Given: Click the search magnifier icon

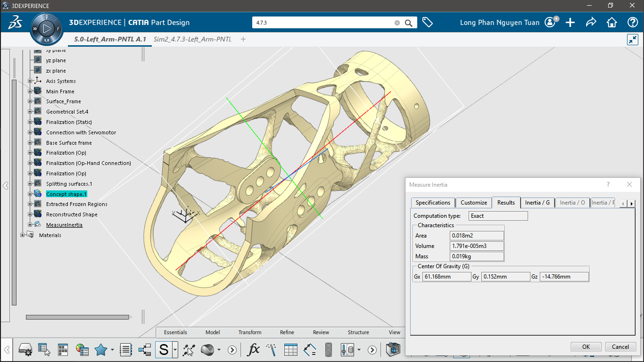Looking at the screenshot, I should [x=409, y=23].
